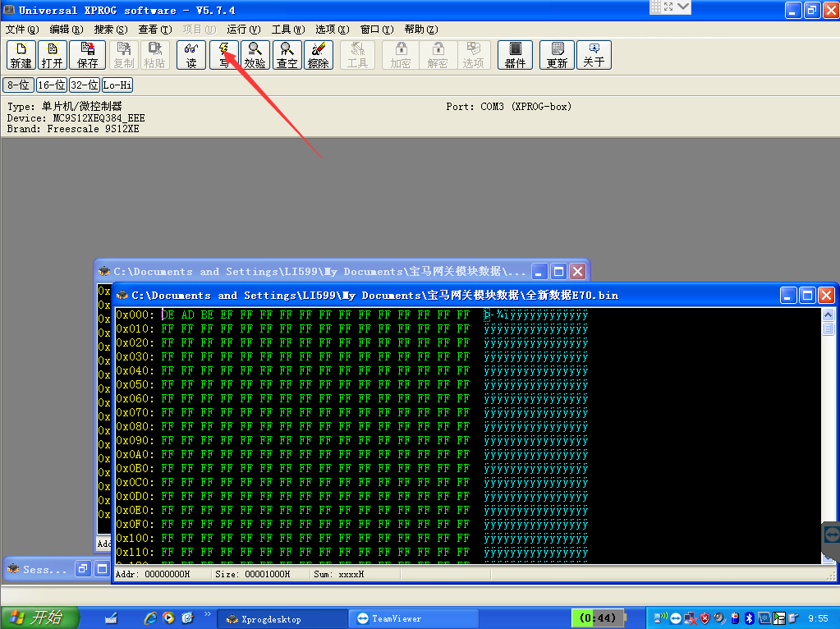Click the Xprogdesktop taskbar button
The width and height of the screenshot is (840, 629).
282,619
